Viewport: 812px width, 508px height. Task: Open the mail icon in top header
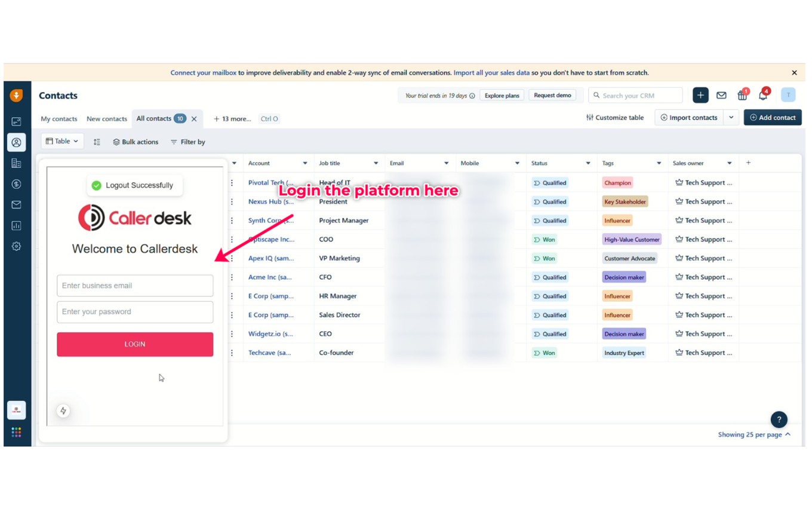tap(721, 95)
